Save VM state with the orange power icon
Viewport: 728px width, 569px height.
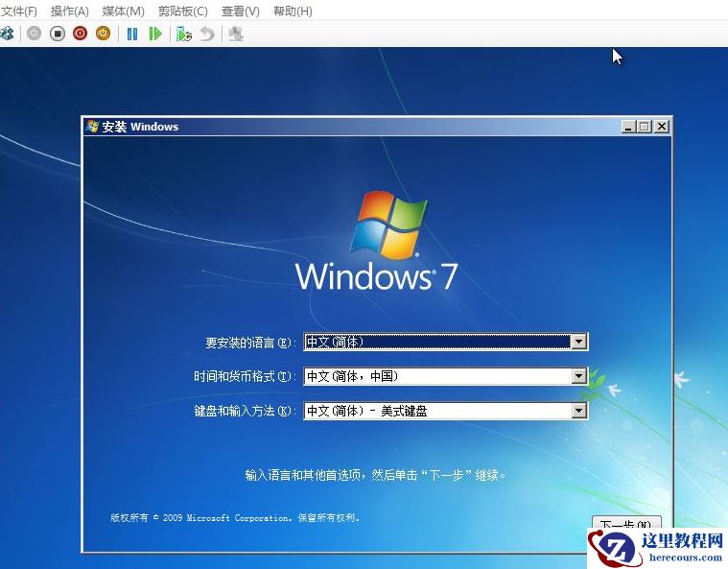coord(103,34)
